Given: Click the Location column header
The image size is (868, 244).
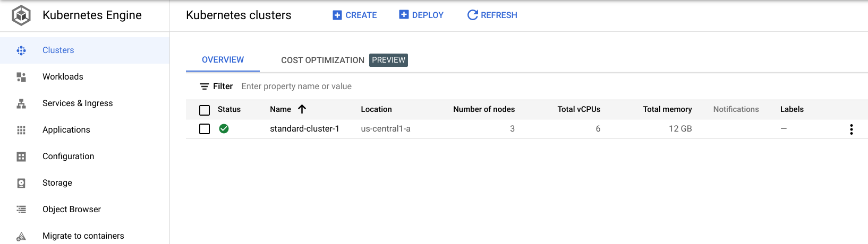Looking at the screenshot, I should point(376,109).
